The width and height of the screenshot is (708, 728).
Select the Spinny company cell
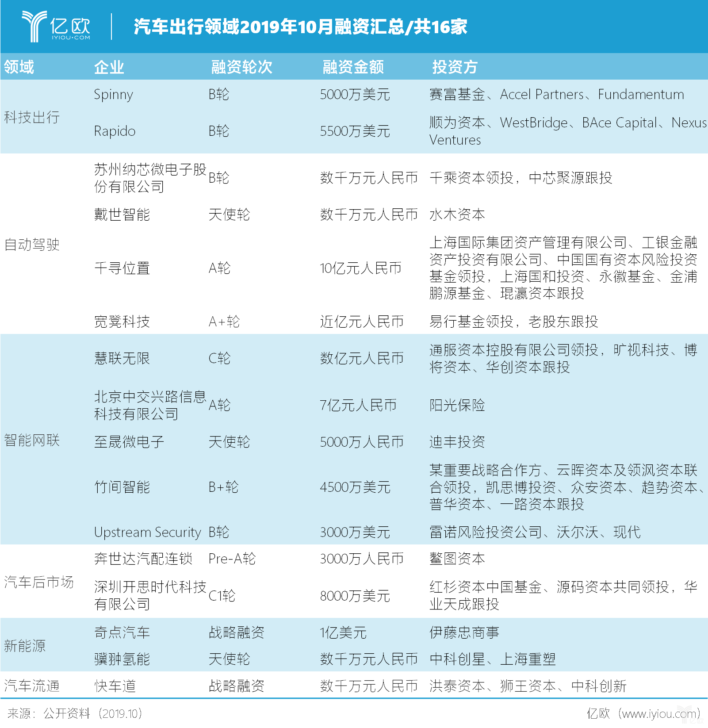click(114, 95)
